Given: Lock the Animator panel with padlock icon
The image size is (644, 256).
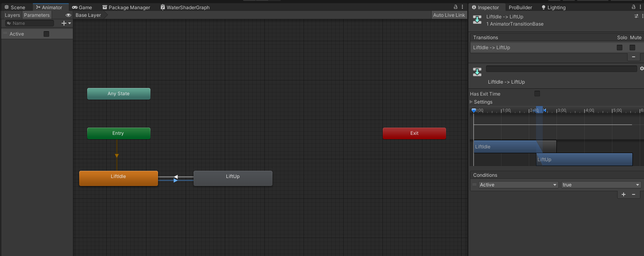Looking at the screenshot, I should [456, 7].
